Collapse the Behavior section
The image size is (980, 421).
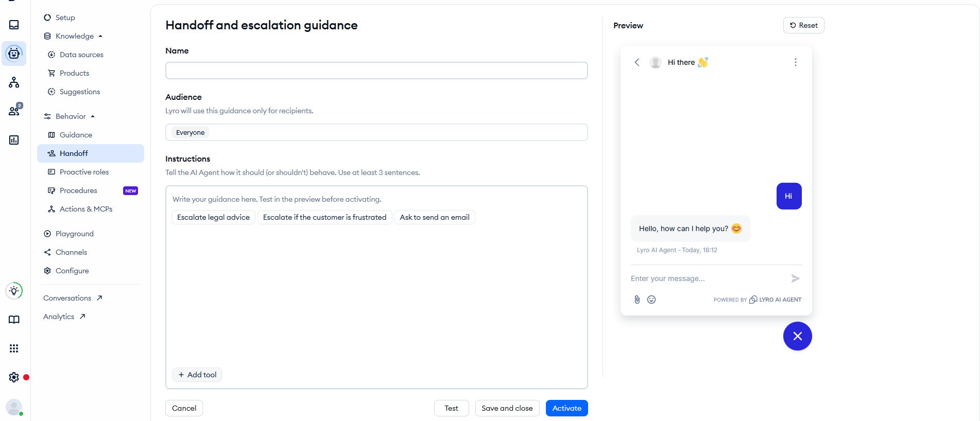coord(93,116)
